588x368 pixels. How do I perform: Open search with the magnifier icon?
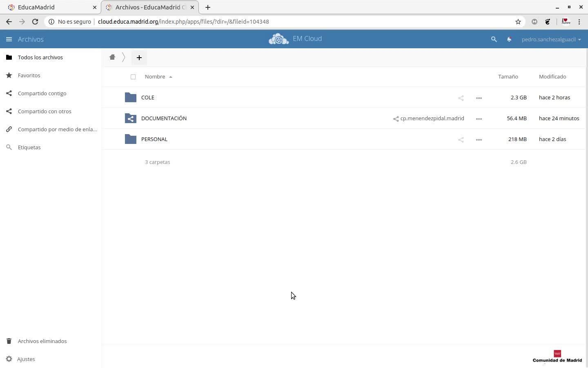494,39
